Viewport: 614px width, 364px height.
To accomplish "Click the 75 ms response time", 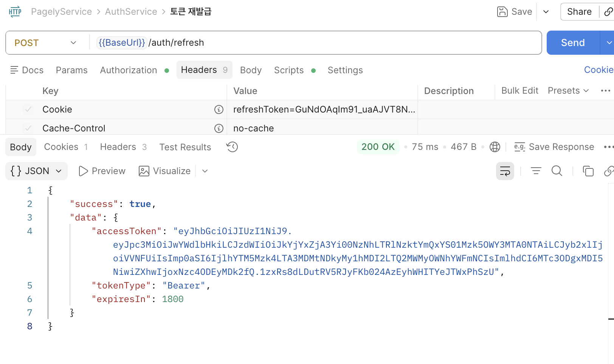I will 425,147.
